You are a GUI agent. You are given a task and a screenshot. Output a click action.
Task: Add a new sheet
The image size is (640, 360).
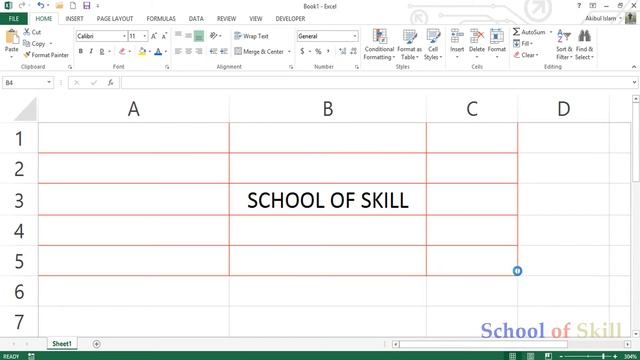click(x=96, y=344)
